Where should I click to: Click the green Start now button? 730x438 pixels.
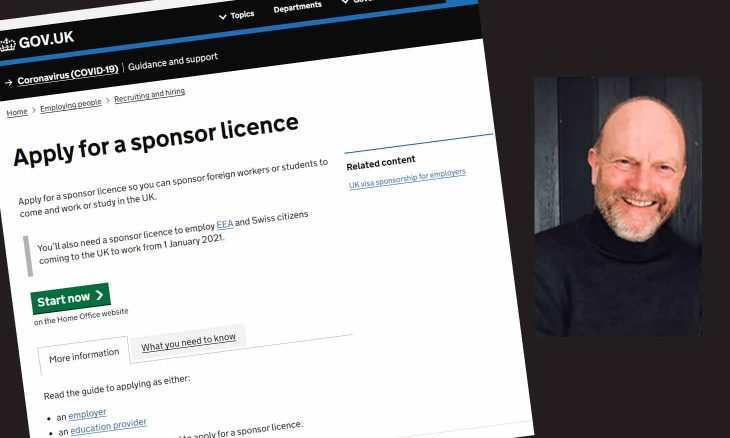click(70, 298)
